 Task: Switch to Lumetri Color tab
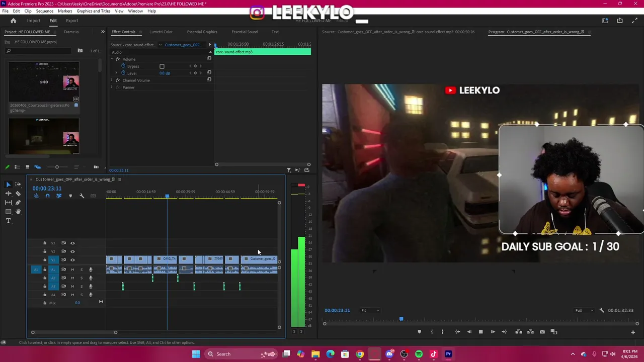click(x=161, y=32)
